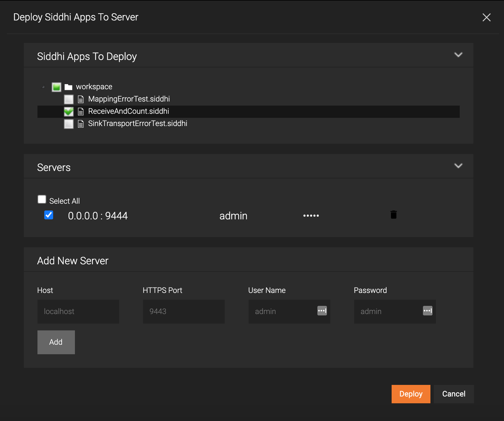Enable the Select All servers checkbox
Screen dimensions: 504x421
pos(42,199)
